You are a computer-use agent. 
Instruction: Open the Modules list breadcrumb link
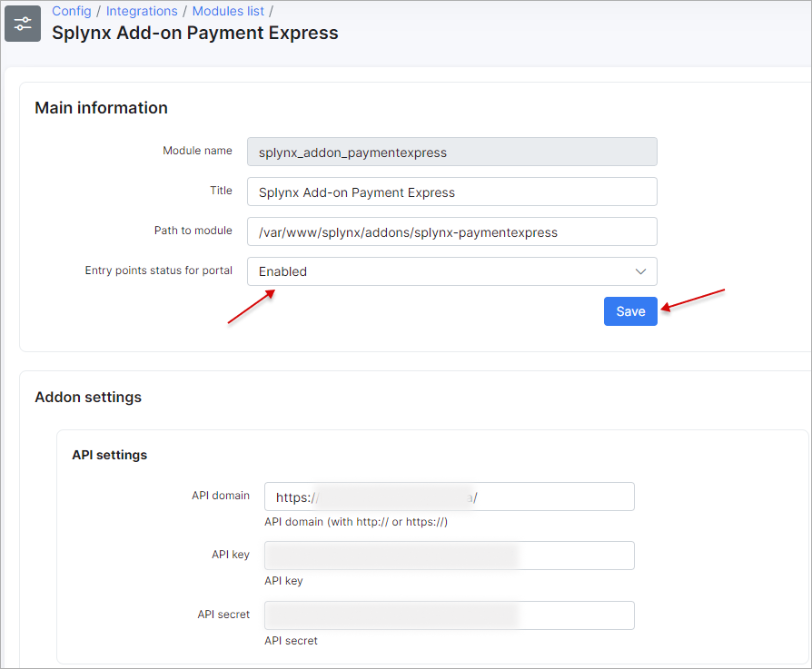coord(228,11)
